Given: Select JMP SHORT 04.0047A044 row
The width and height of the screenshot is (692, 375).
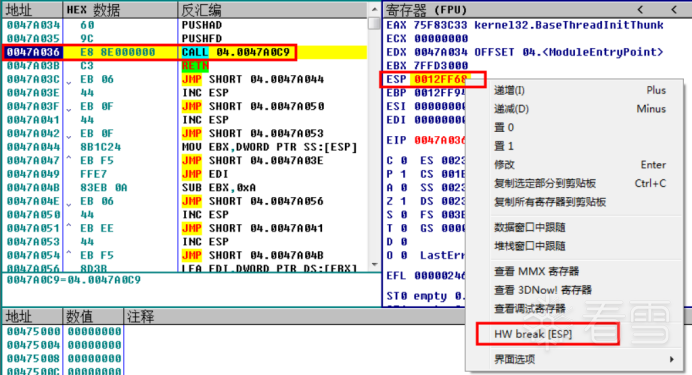Looking at the screenshot, I should [184, 79].
